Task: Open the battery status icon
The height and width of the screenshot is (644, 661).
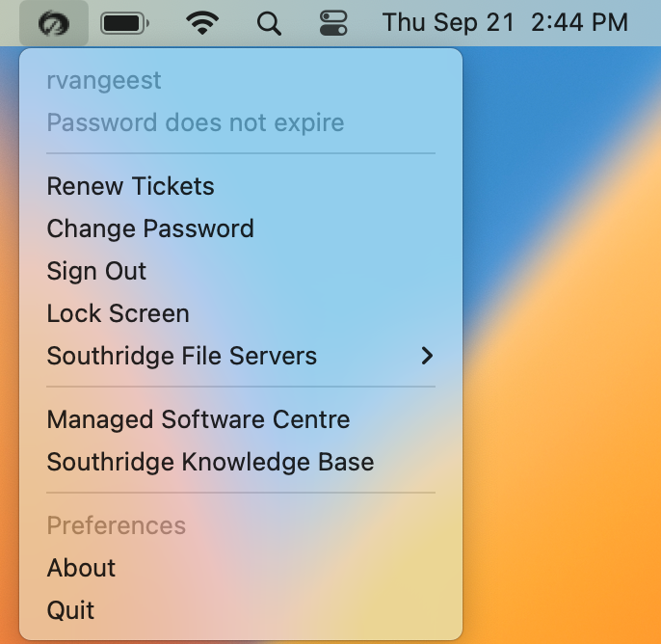Action: coord(125,23)
